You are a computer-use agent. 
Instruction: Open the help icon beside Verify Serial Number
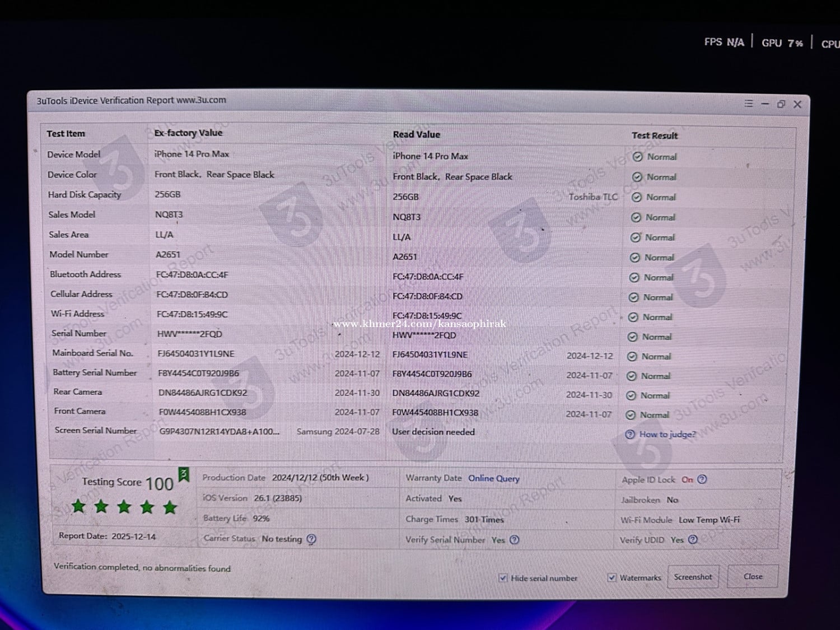click(514, 540)
